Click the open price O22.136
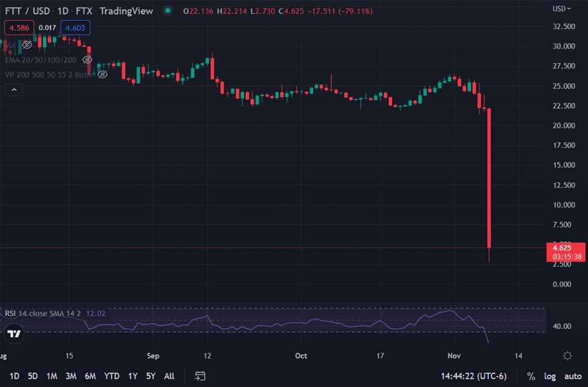This screenshot has height=387, width=588. [198, 12]
